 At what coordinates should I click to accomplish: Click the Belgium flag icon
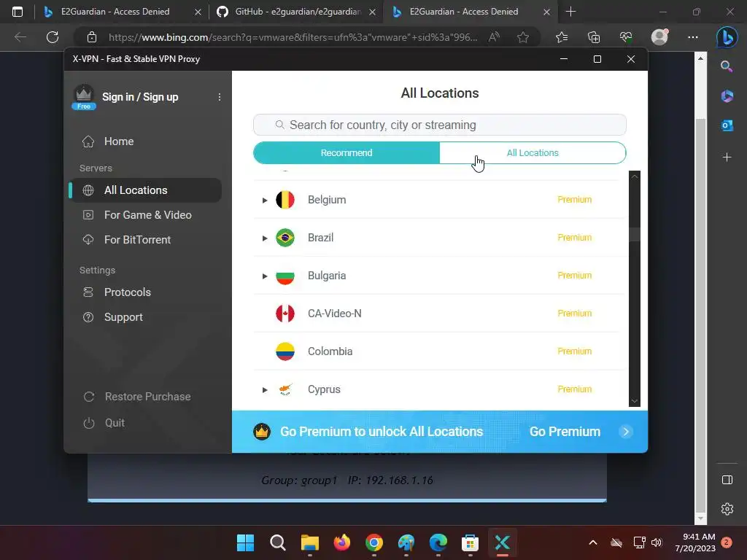click(x=285, y=200)
